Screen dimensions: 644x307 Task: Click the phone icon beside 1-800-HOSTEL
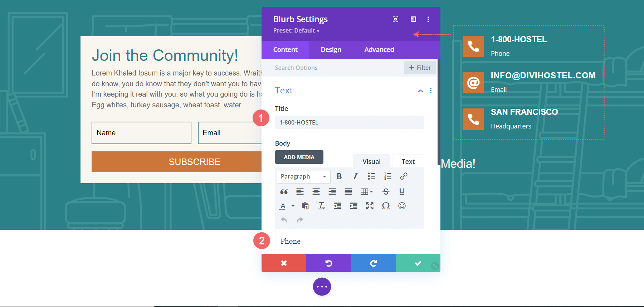[473, 47]
